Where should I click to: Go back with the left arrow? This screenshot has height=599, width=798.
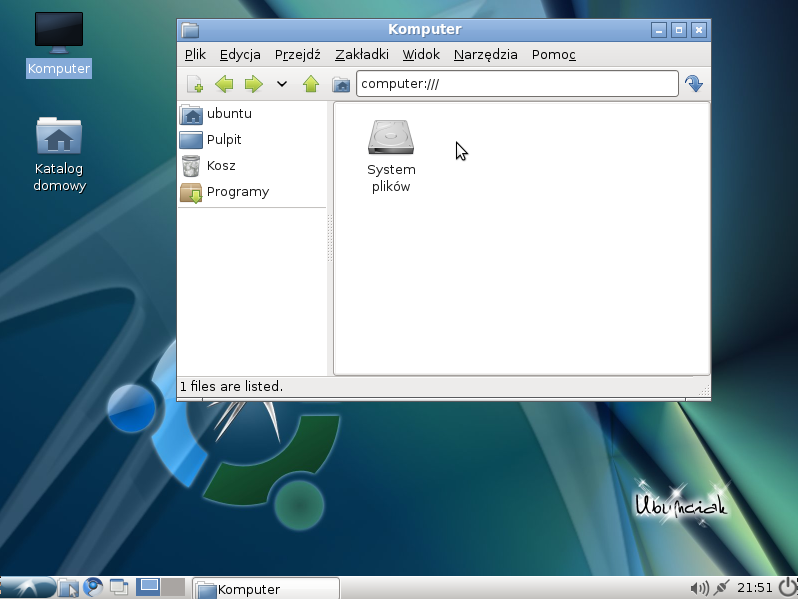[224, 84]
